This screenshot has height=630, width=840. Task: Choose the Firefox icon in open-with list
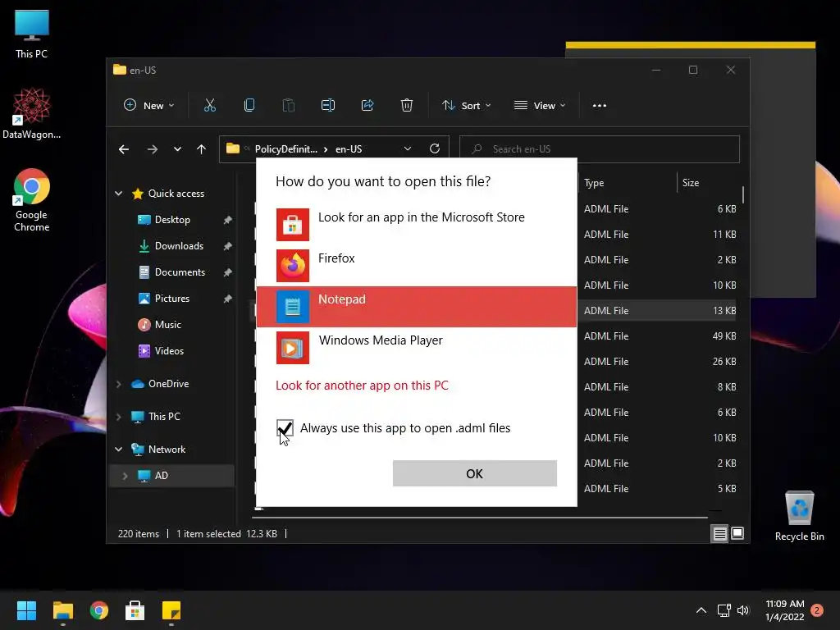pos(293,266)
